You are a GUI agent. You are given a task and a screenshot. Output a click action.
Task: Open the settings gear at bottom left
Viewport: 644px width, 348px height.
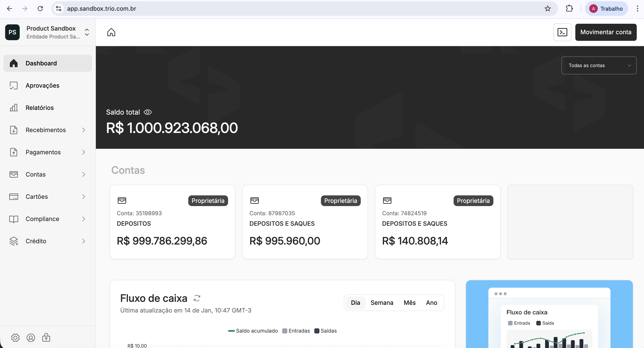click(15, 338)
